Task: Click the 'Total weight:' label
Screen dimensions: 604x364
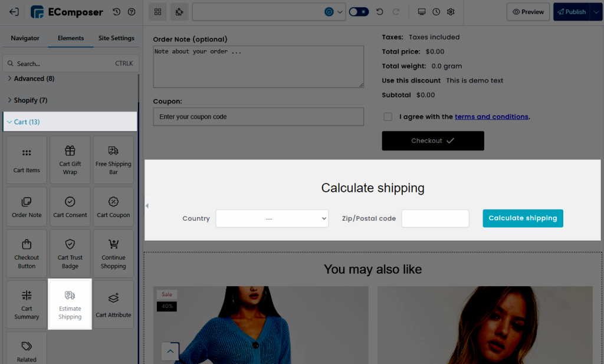Action: 403,66
